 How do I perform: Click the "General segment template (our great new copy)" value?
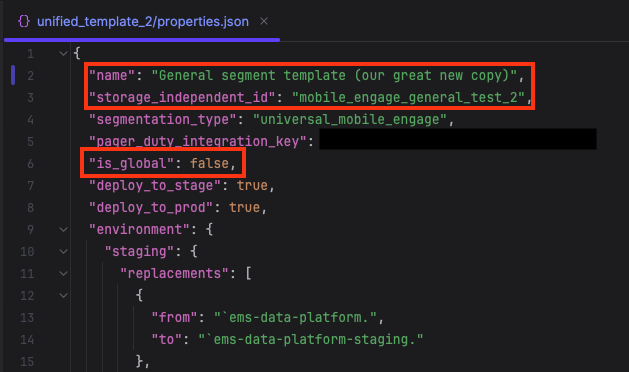(334, 75)
